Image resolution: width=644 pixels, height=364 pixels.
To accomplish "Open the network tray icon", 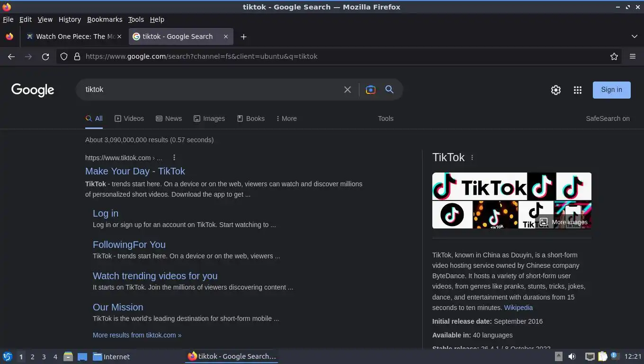I will tap(590, 356).
